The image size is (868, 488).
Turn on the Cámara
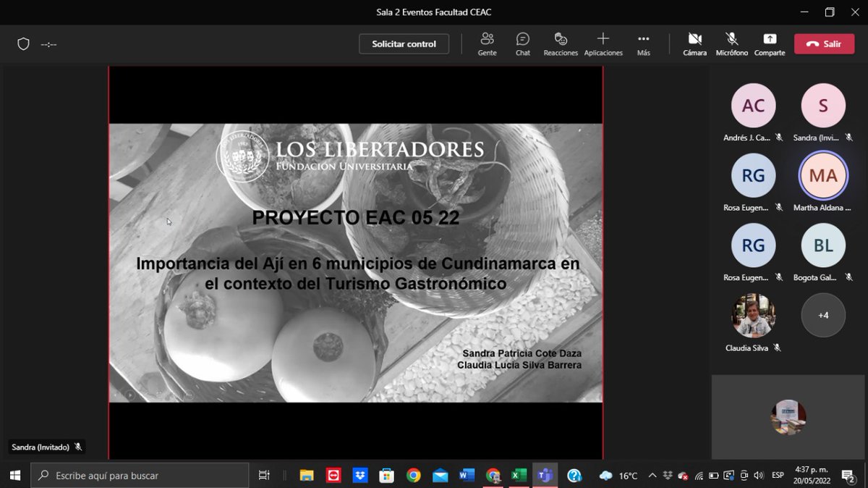tap(694, 43)
